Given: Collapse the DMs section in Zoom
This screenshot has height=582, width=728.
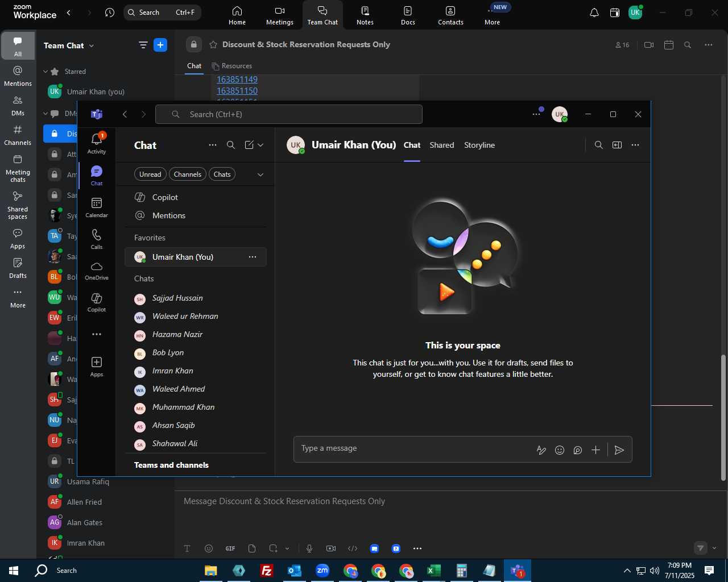Looking at the screenshot, I should [45, 114].
